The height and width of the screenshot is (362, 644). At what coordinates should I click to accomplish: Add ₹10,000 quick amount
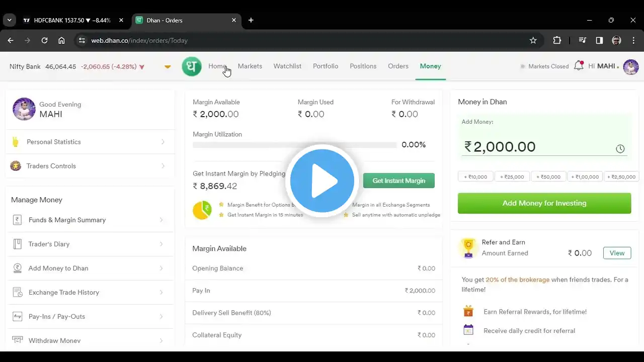(475, 176)
